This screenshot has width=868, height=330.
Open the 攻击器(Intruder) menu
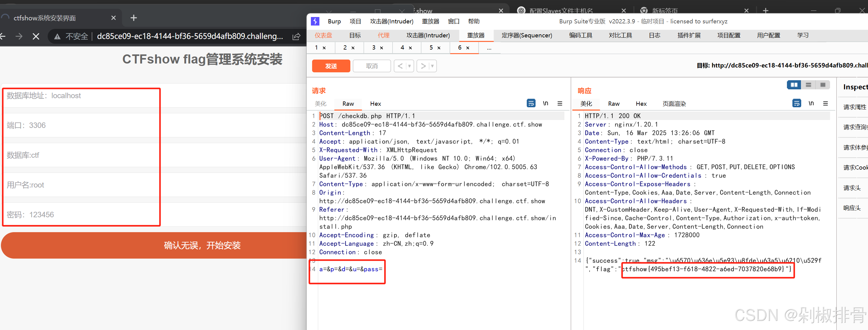392,21
